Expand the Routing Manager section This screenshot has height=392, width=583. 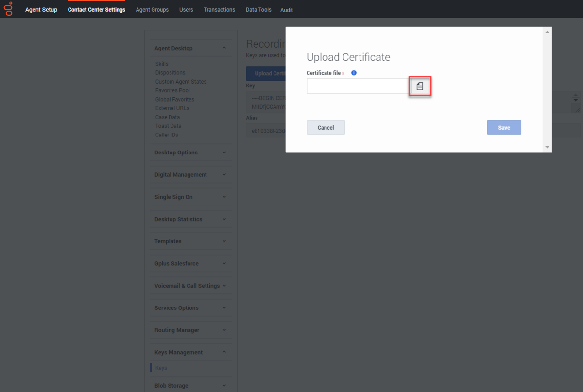tap(190, 330)
